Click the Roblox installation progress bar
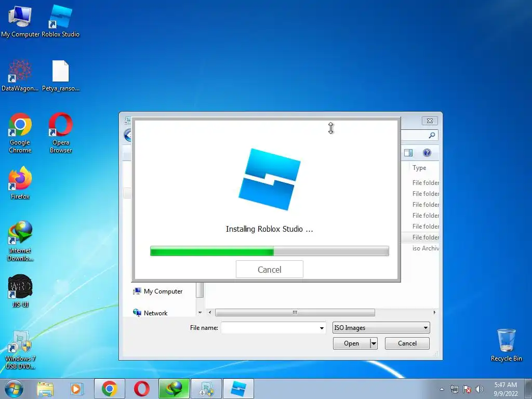The width and height of the screenshot is (532, 399). coord(270,251)
